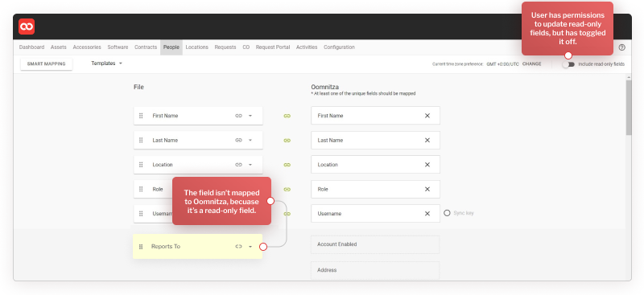This screenshot has height=295, width=644.
Task: Click link icon inside First Name file field
Action: click(238, 116)
